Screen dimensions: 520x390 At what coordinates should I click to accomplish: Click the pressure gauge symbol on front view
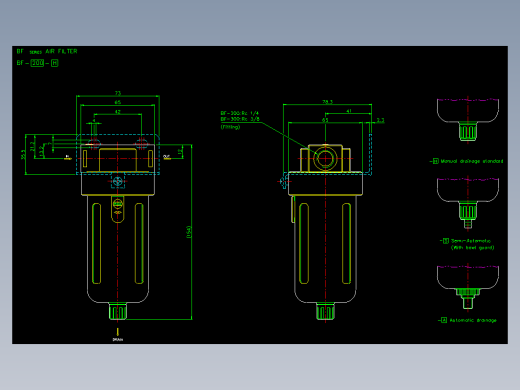pyautogui.click(x=117, y=181)
